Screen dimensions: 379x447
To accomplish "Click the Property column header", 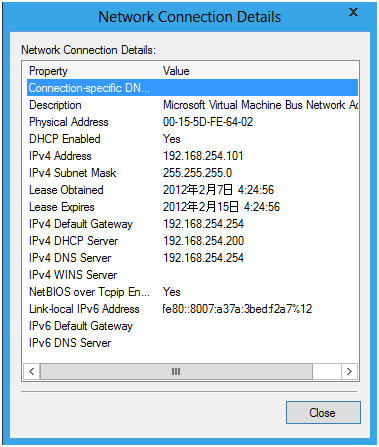I will pyautogui.click(x=48, y=71).
